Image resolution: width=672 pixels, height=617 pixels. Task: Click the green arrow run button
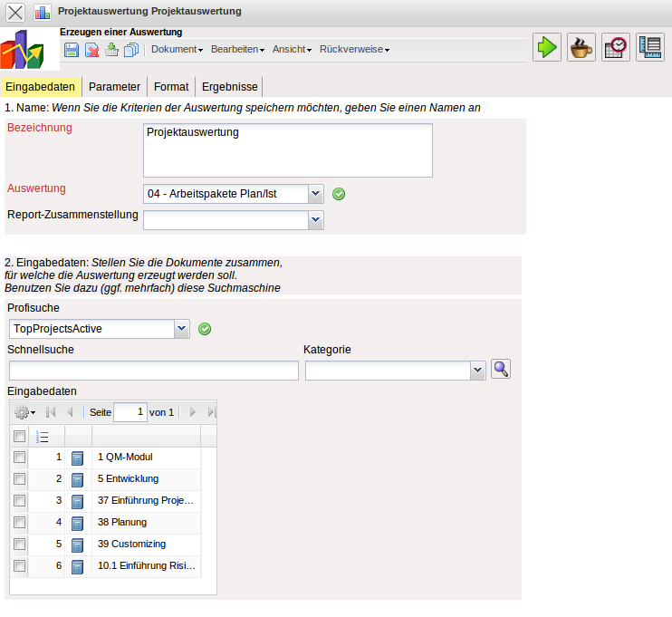[547, 47]
